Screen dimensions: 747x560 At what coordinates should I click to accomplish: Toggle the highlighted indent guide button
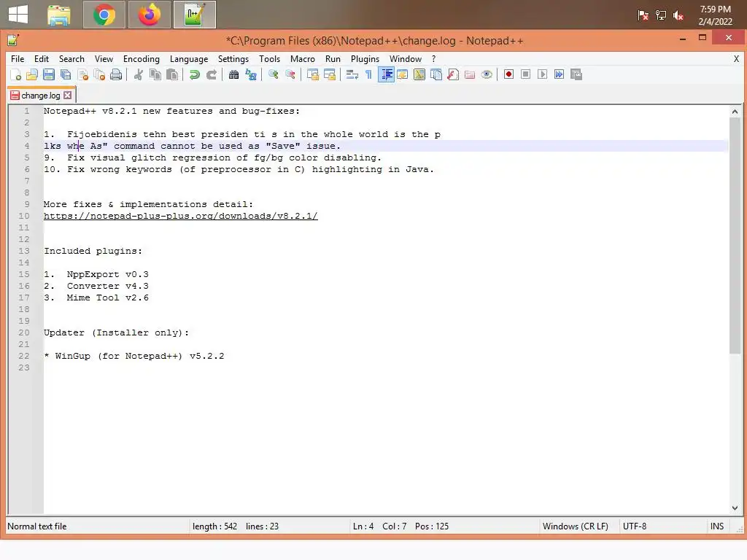[x=386, y=75]
